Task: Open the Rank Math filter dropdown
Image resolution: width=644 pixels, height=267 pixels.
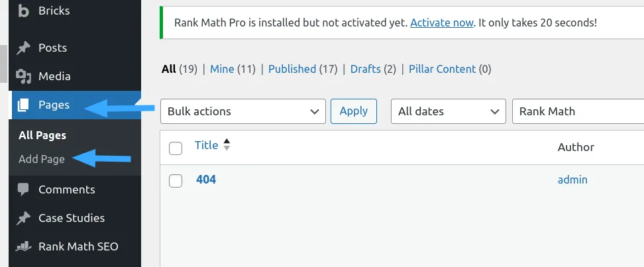Action: coord(578,111)
